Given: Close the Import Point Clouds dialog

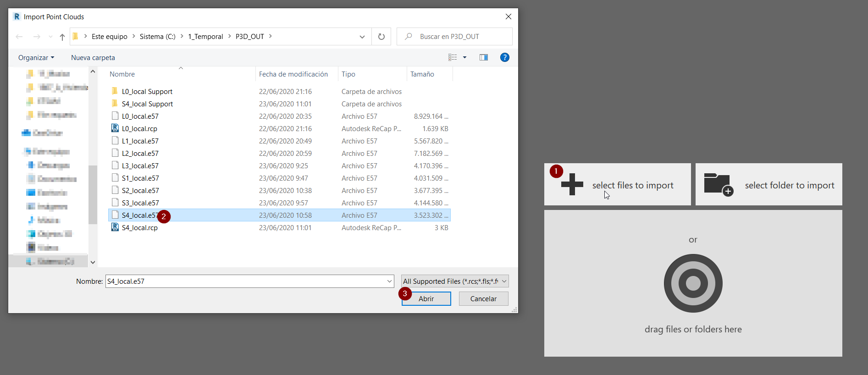Looking at the screenshot, I should coord(508,17).
